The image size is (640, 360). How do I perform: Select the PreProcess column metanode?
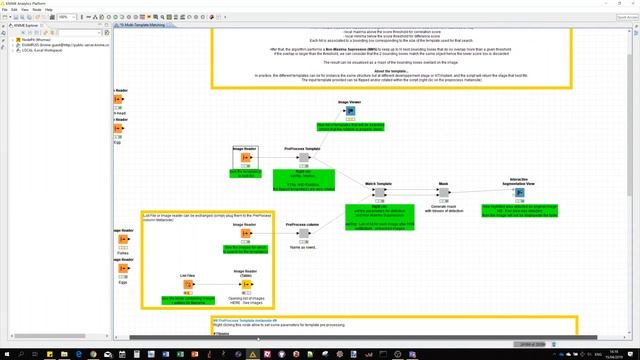coord(304,233)
